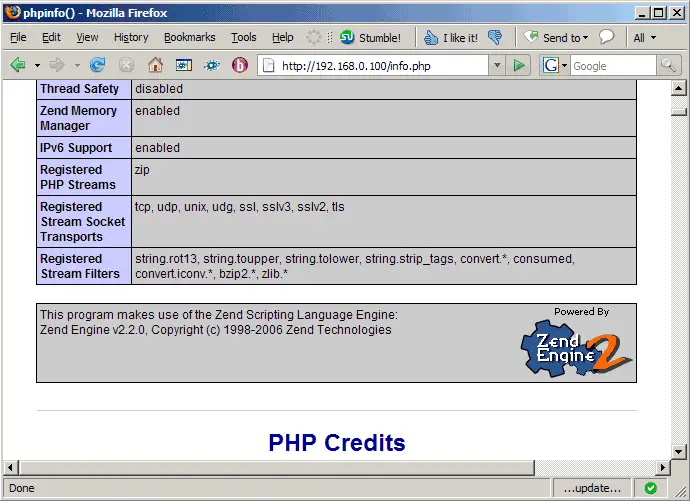690x501 pixels.
Task: Open back history dropdown arrow
Action: click(37, 66)
